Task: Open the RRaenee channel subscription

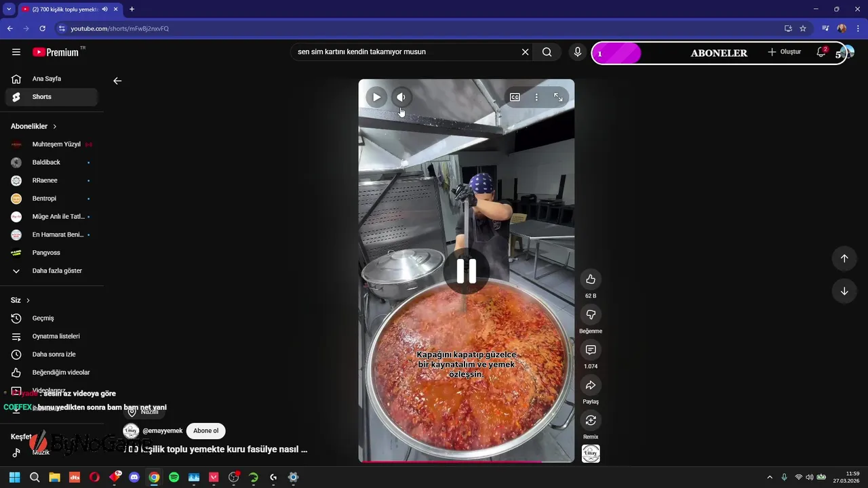Action: tap(52, 180)
